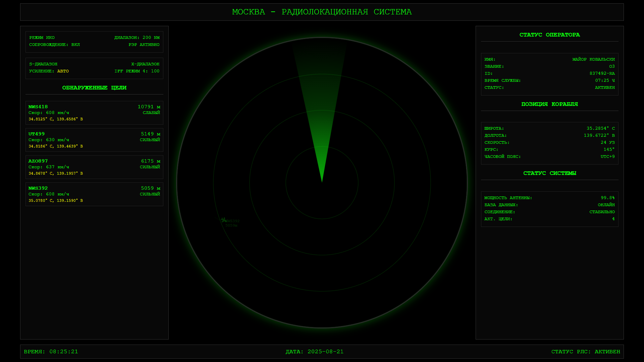Screen dimensions: 644x362
Task: Switch to the СТАТУС СИСТЕМЫ section
Action: coord(550,173)
